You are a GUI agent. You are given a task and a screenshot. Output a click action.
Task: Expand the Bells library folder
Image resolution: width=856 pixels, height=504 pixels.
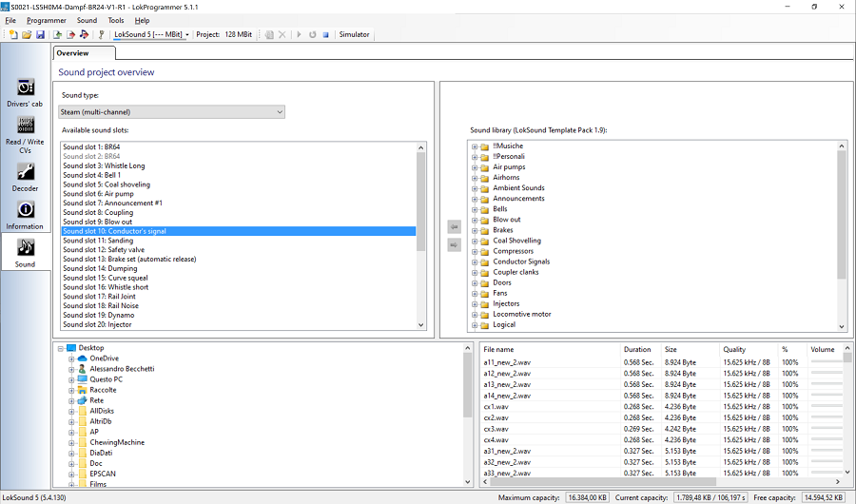pos(475,209)
